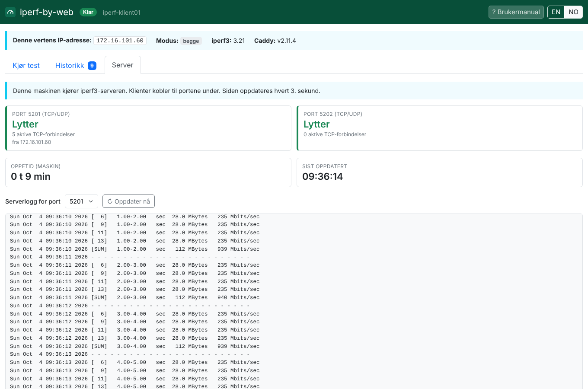Open the Historikk tab

click(x=76, y=65)
